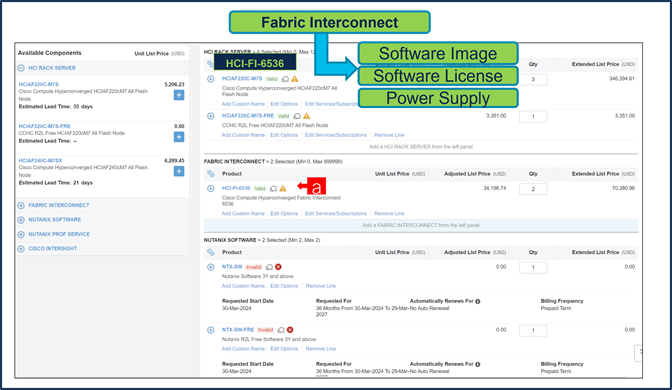Click the info icon beside NTX-SW-FRE Automatically Renews For

pos(478,364)
